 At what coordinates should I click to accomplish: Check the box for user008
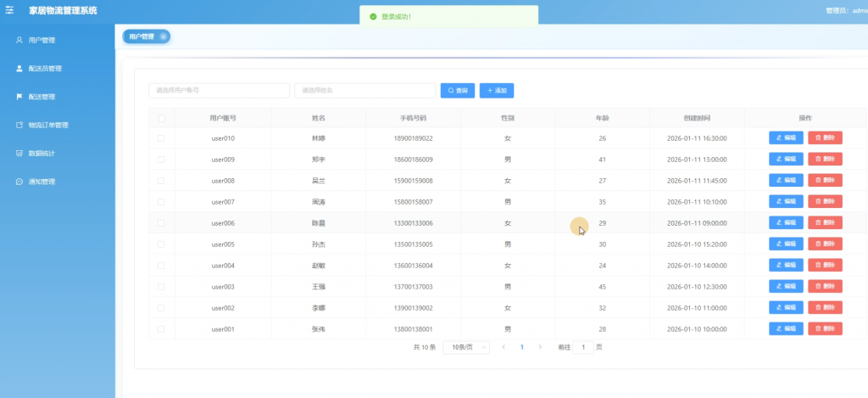click(x=161, y=181)
